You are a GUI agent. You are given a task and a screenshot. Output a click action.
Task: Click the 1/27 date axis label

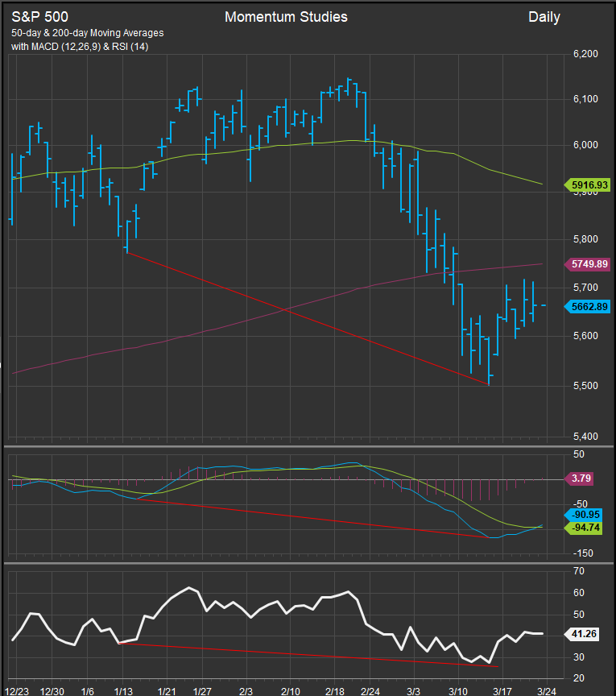(x=202, y=691)
